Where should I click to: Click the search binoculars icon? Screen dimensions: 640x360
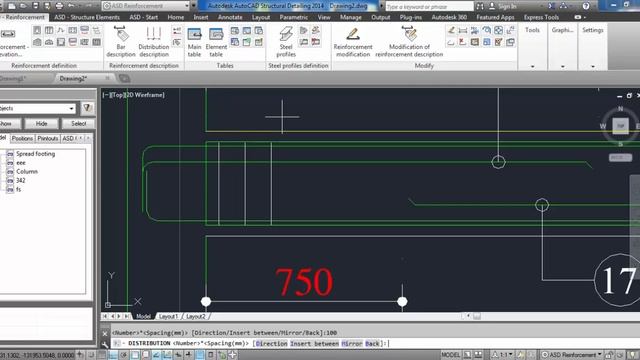480,6
